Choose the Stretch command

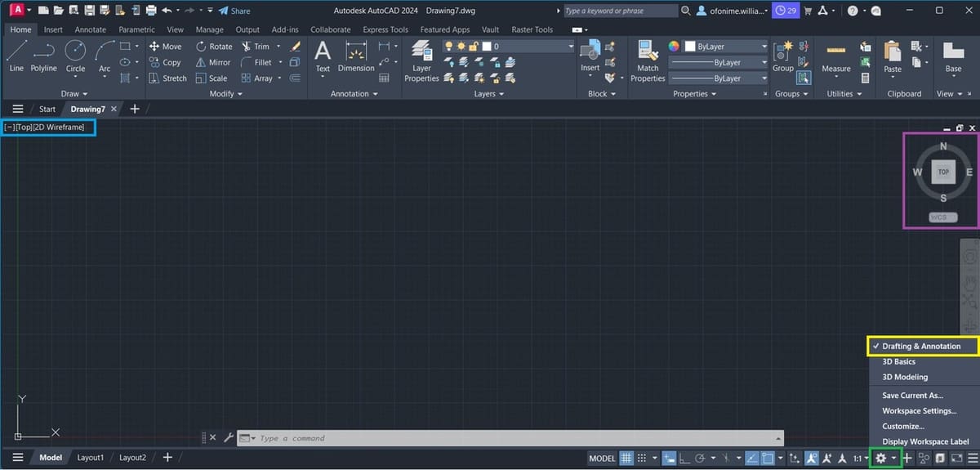pyautogui.click(x=168, y=78)
